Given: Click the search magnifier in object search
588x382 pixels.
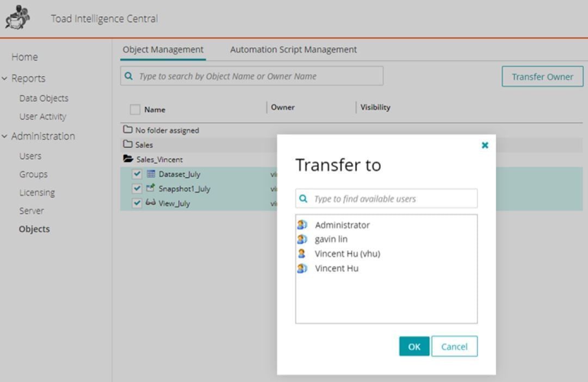Looking at the screenshot, I should 128,76.
